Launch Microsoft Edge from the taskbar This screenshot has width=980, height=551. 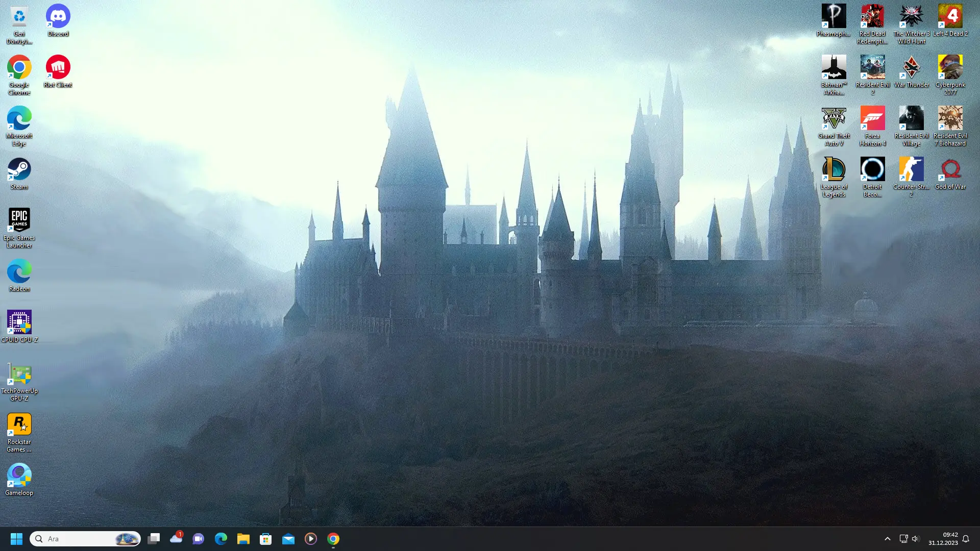click(x=221, y=539)
